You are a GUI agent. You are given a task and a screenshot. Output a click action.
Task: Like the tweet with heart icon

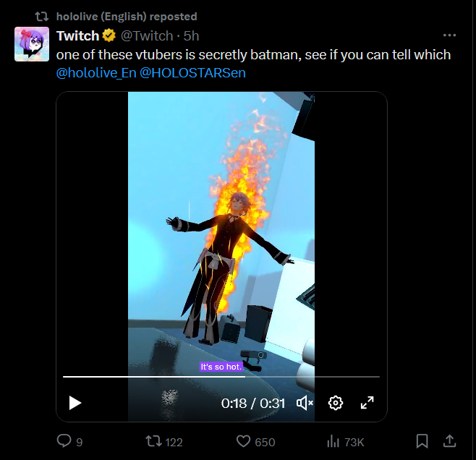pos(244,441)
